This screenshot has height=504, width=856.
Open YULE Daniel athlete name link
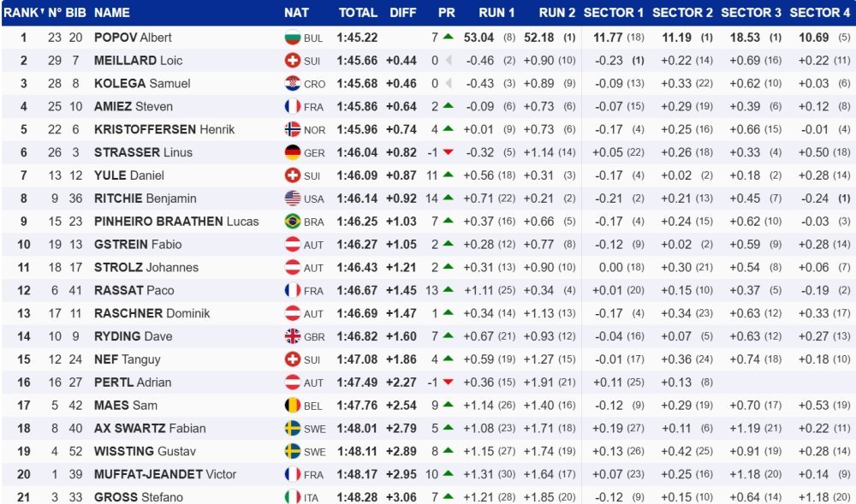[129, 175]
